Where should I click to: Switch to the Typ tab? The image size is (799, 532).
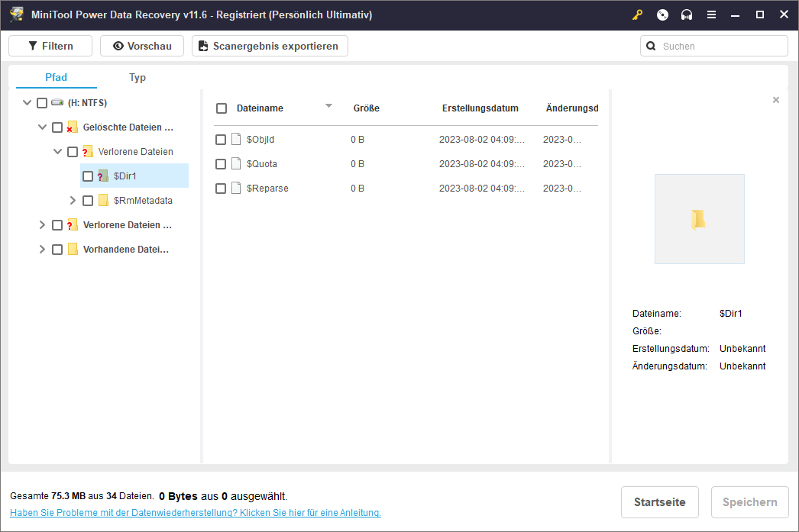tap(137, 77)
